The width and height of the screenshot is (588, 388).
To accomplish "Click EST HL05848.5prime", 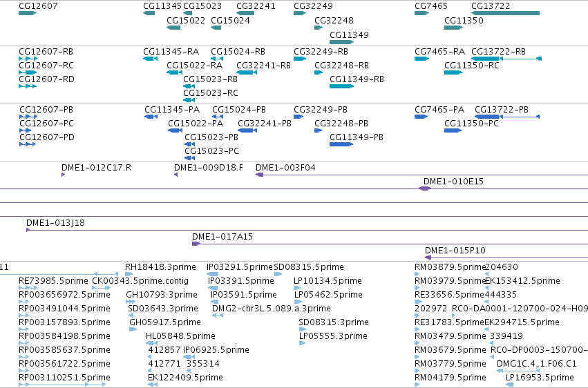I will pyautogui.click(x=181, y=336).
